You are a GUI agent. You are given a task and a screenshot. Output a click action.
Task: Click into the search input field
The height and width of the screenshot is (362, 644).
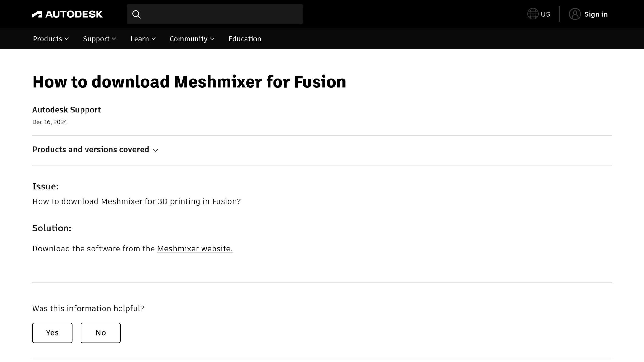tap(220, 14)
